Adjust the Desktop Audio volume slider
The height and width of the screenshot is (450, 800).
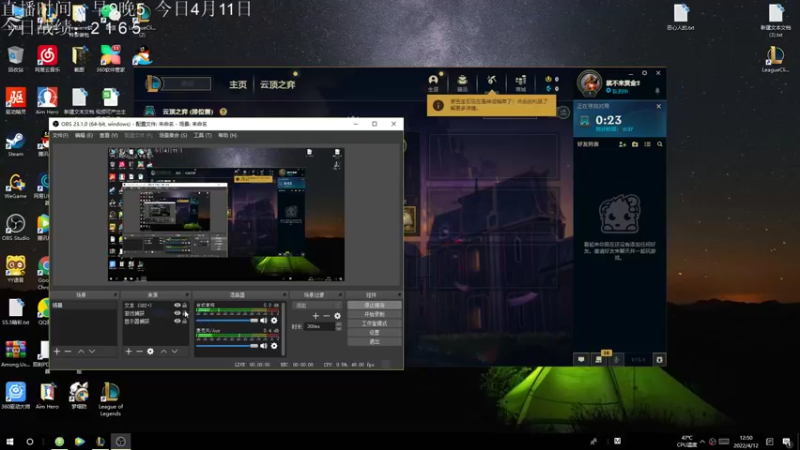click(227, 320)
